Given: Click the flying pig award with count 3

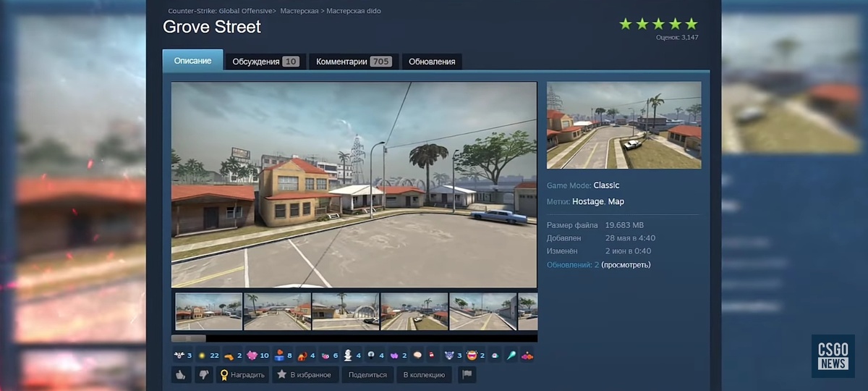Looking at the screenshot, I should click(x=182, y=355).
